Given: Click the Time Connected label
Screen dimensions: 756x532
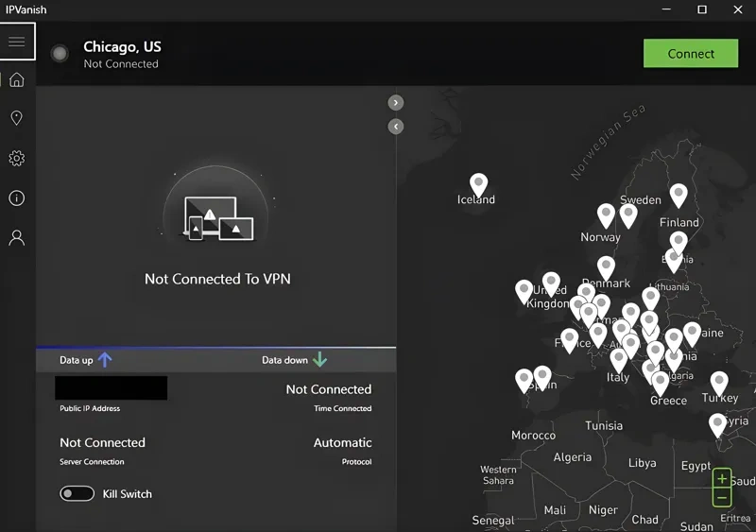Looking at the screenshot, I should pos(342,408).
